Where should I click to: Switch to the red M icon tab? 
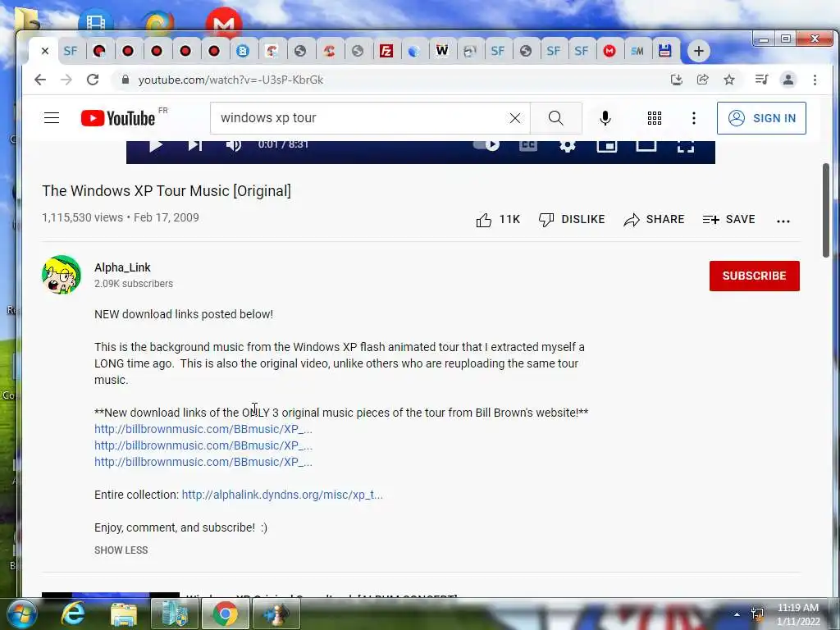click(x=609, y=51)
